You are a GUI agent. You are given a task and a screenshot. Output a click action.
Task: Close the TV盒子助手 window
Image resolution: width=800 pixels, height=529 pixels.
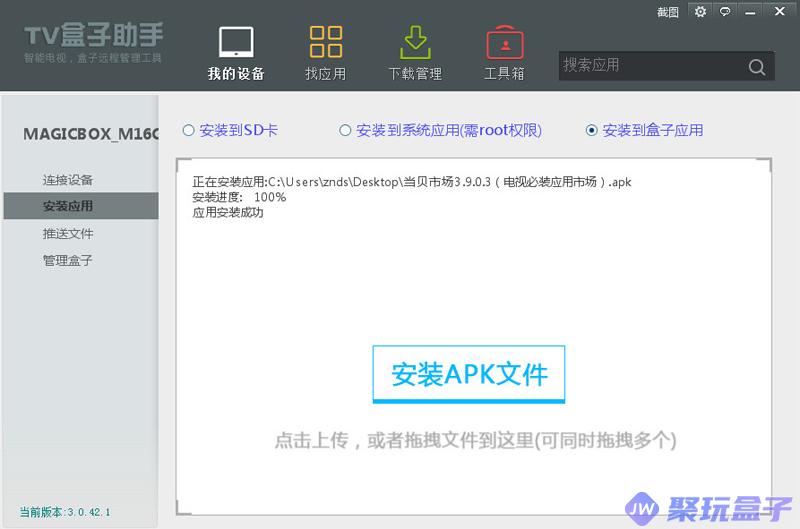[x=780, y=11]
